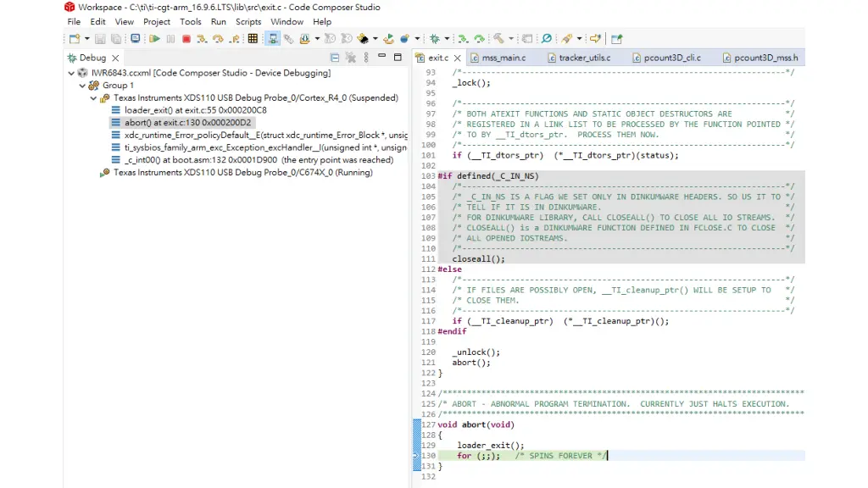The width and height of the screenshot is (868, 488).
Task: Click the flashlight Search icon
Action: [x=566, y=39]
